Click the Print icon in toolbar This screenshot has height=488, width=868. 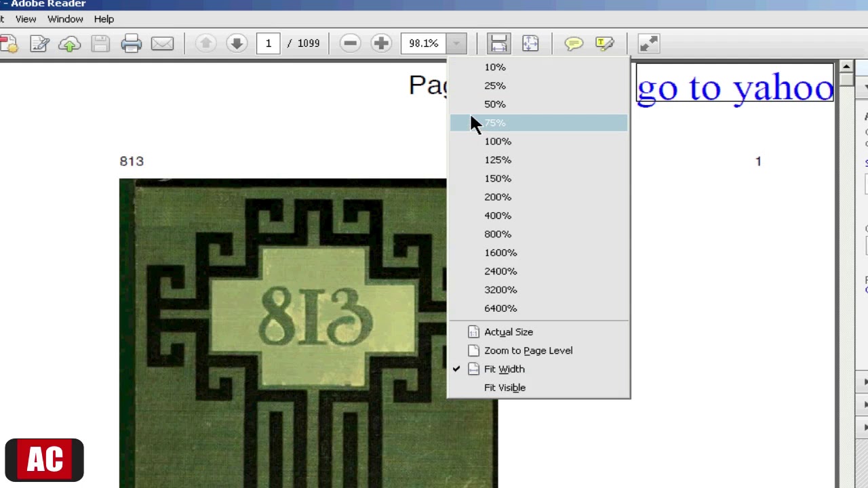point(131,44)
